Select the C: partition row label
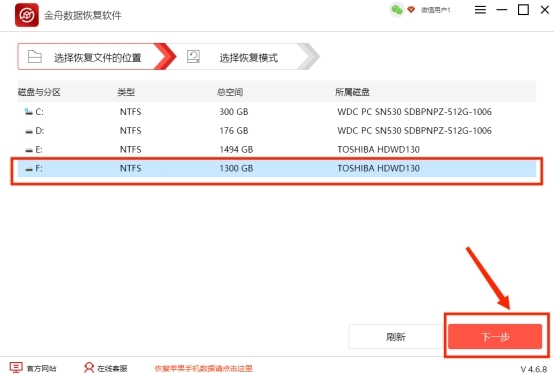The width and height of the screenshot is (554, 376). pos(40,112)
